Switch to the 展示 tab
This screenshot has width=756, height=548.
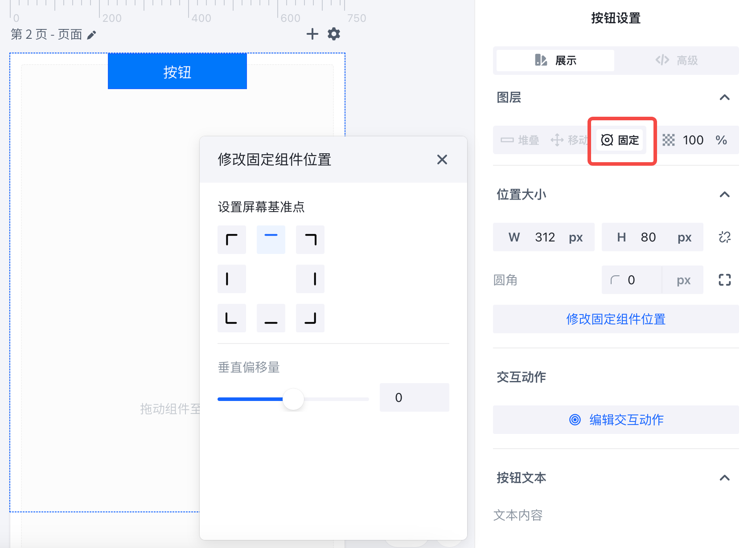555,60
